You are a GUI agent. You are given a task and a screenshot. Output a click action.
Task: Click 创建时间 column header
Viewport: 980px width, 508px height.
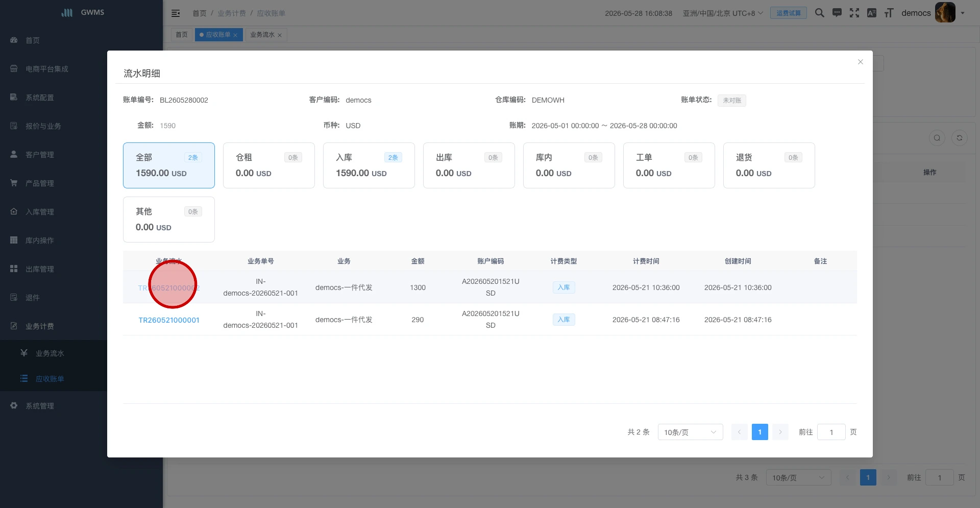tap(738, 261)
